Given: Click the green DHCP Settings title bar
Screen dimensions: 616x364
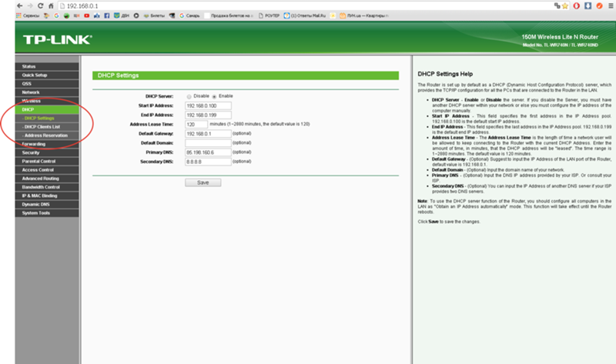Looking at the screenshot, I should [246, 75].
